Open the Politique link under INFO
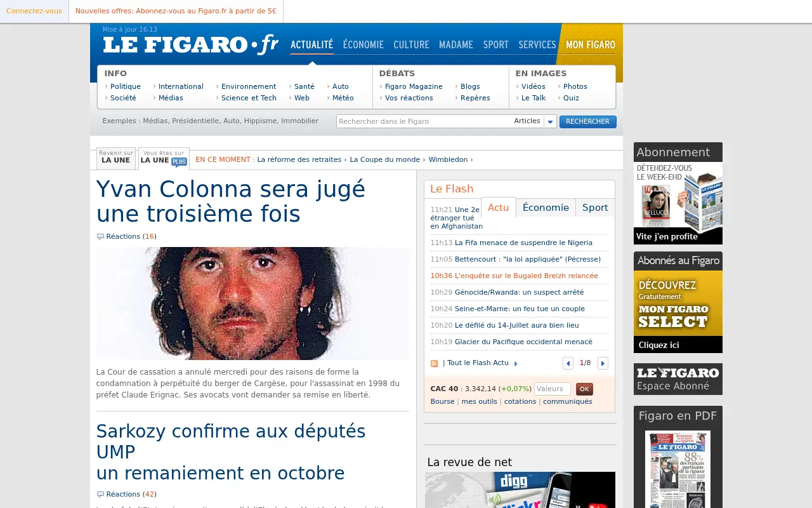 [x=126, y=87]
